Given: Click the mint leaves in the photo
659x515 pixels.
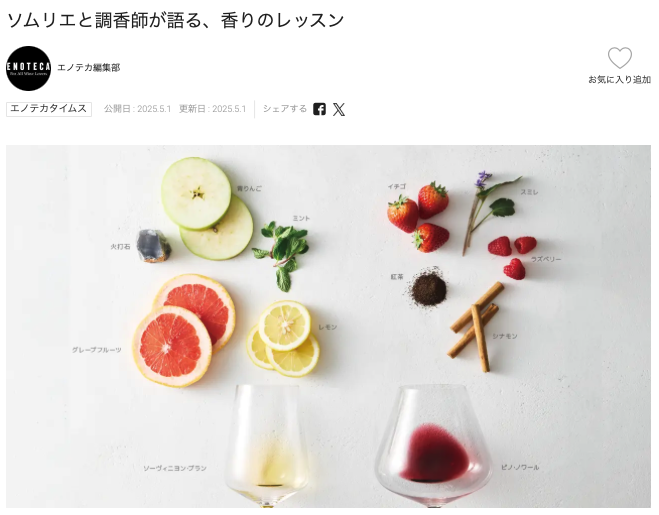Looking at the screenshot, I should coord(282,256).
